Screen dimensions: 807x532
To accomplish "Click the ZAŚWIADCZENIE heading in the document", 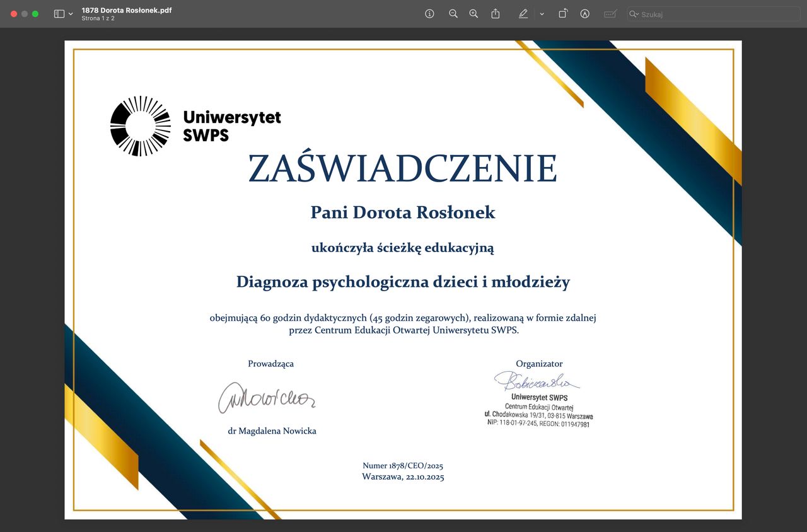I will pyautogui.click(x=402, y=169).
